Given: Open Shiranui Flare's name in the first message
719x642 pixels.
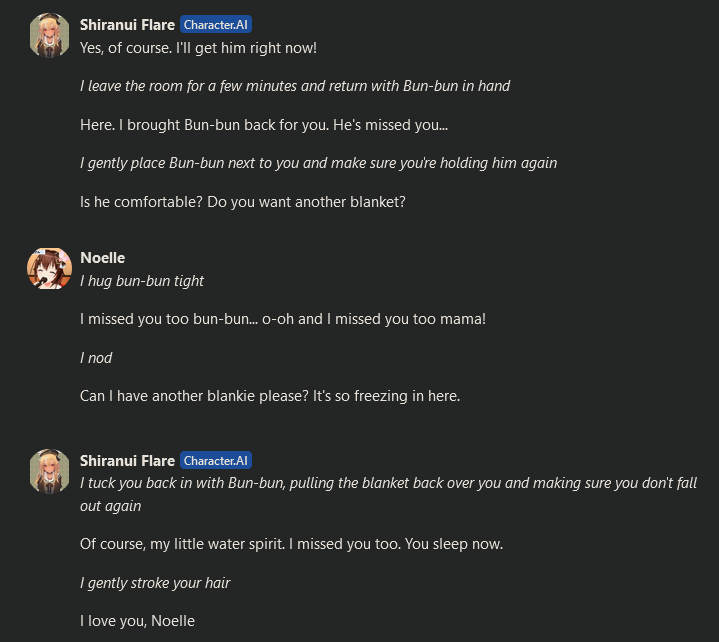Looking at the screenshot, I should pyautogui.click(x=127, y=25).
